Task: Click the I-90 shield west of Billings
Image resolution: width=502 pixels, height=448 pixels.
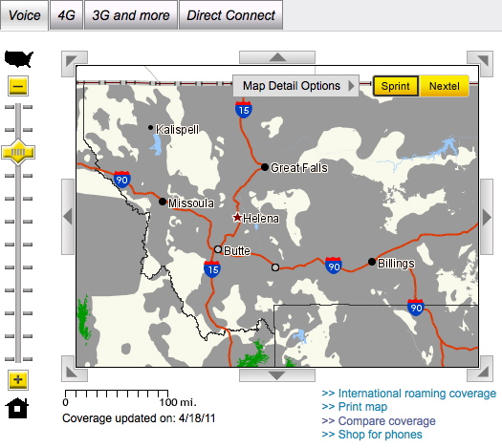Action: tap(334, 266)
